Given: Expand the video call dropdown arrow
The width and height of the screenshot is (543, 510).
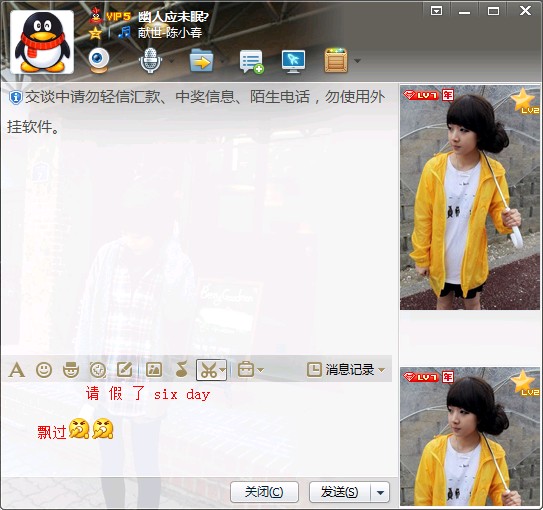Looking at the screenshot, I should tap(121, 61).
